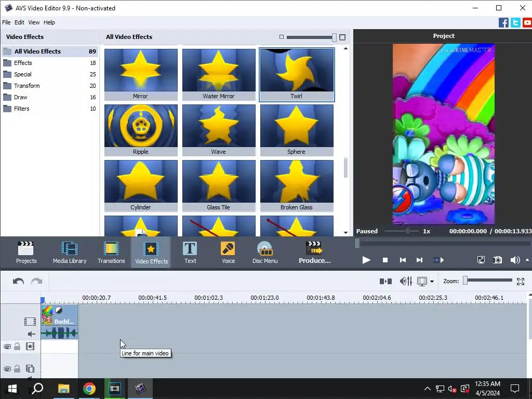This screenshot has height=399, width=532.
Task: Select the Mirror effect thumbnail
Action: pyautogui.click(x=141, y=75)
